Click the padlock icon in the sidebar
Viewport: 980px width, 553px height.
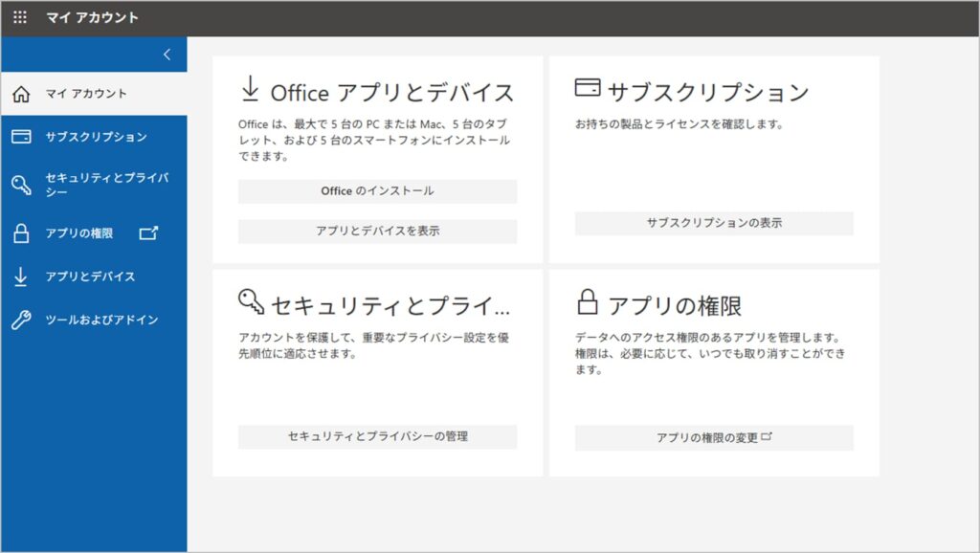pos(21,232)
